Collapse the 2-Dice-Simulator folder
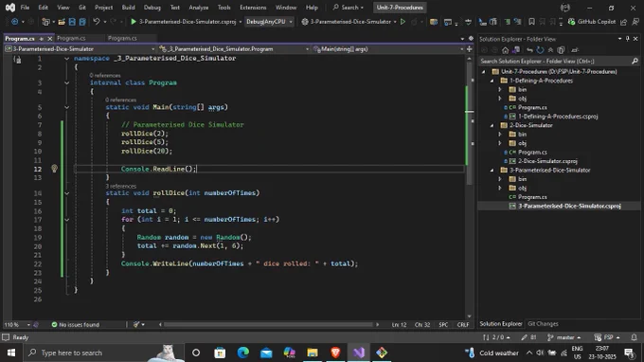 pyautogui.click(x=492, y=125)
